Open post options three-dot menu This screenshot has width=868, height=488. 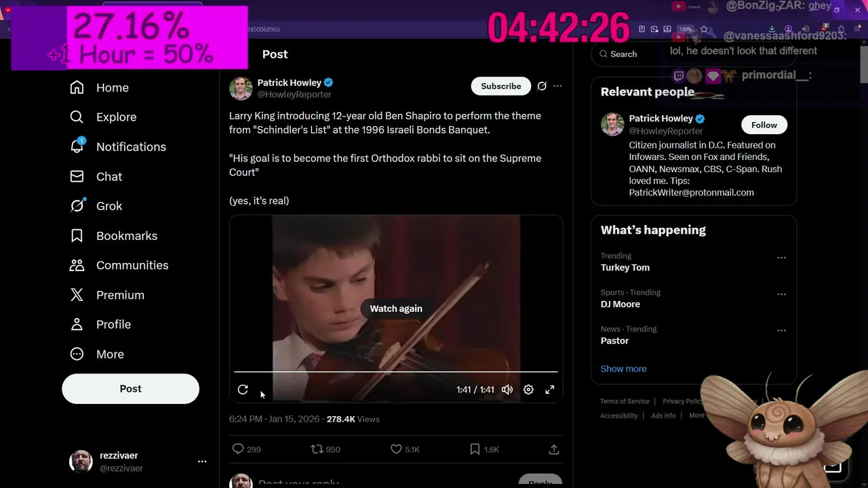click(x=557, y=86)
